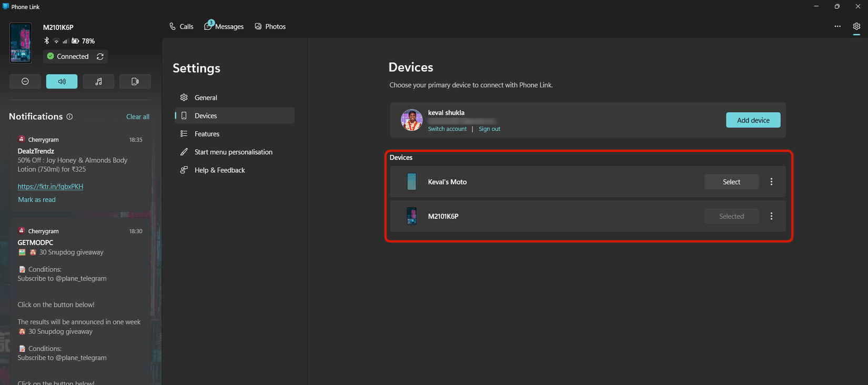Open the top-right three-dot more menu

[837, 26]
